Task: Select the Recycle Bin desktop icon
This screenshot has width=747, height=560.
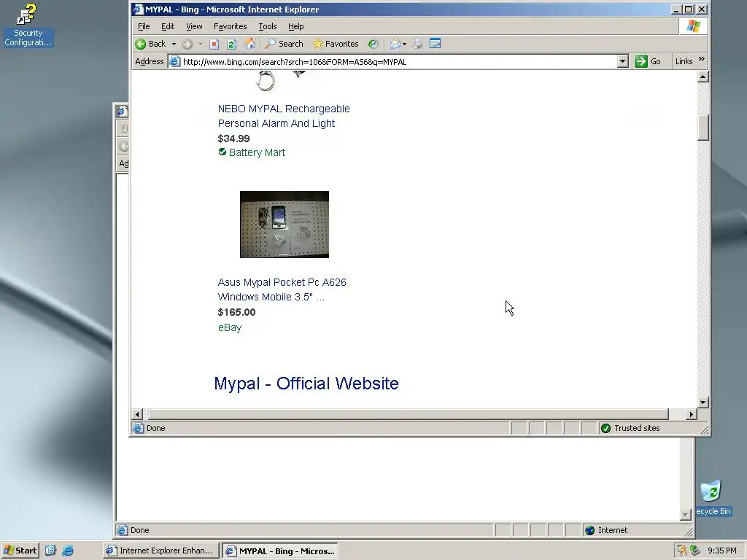Action: tap(713, 497)
